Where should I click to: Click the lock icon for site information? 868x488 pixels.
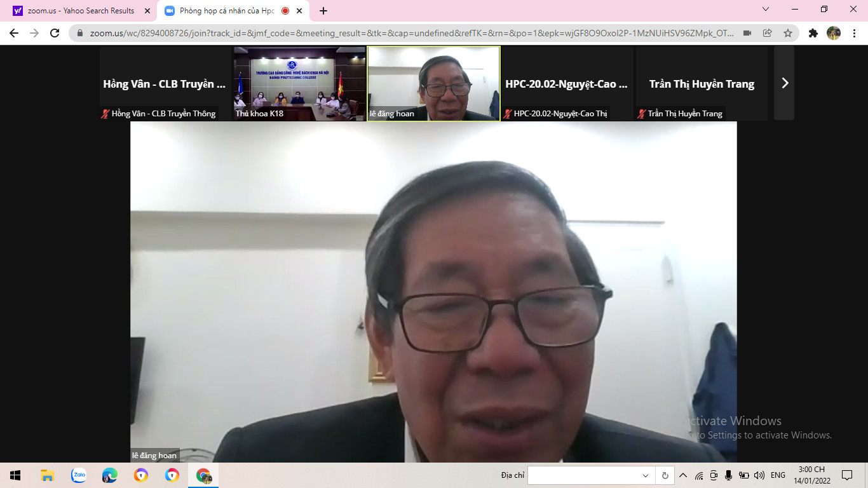pos(80,33)
